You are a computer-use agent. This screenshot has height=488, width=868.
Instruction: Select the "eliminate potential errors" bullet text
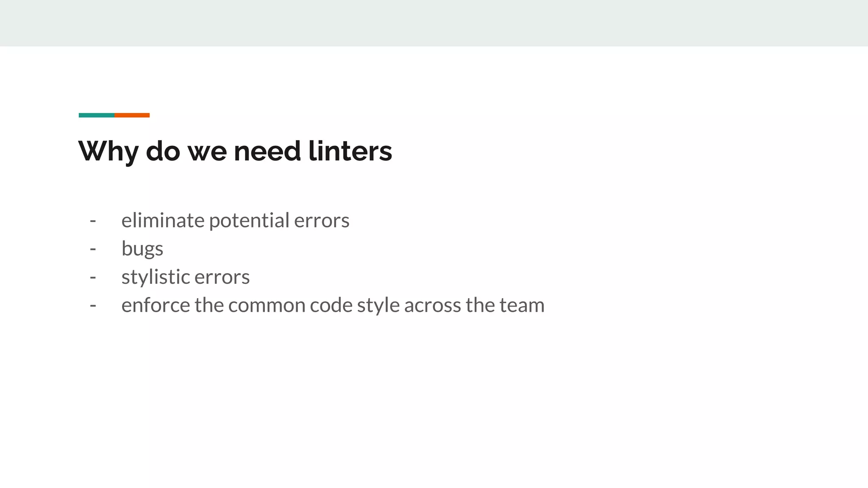click(x=235, y=220)
